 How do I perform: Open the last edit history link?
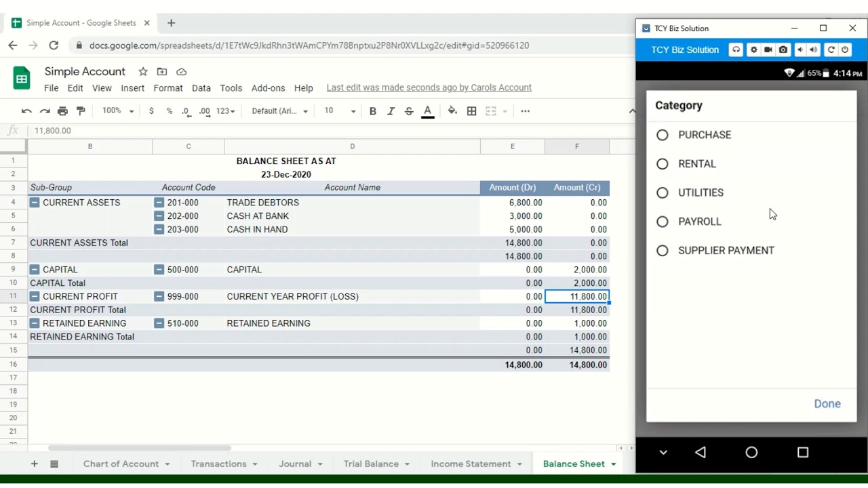[429, 88]
